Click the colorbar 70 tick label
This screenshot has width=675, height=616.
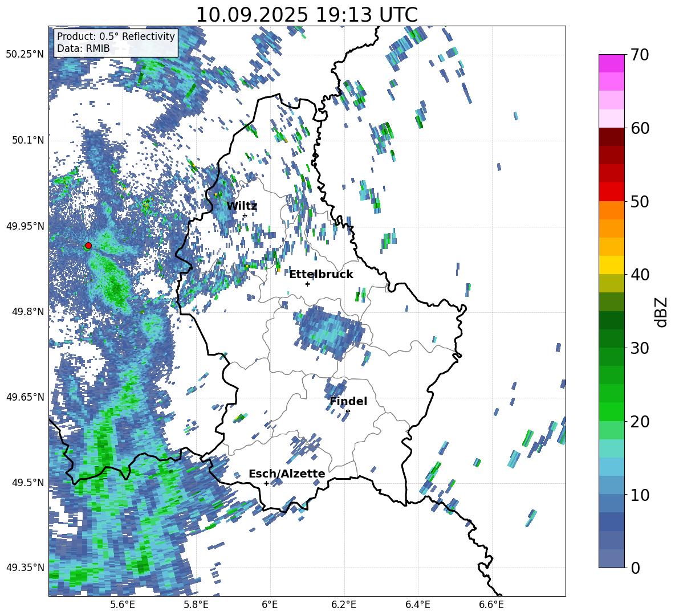point(640,55)
